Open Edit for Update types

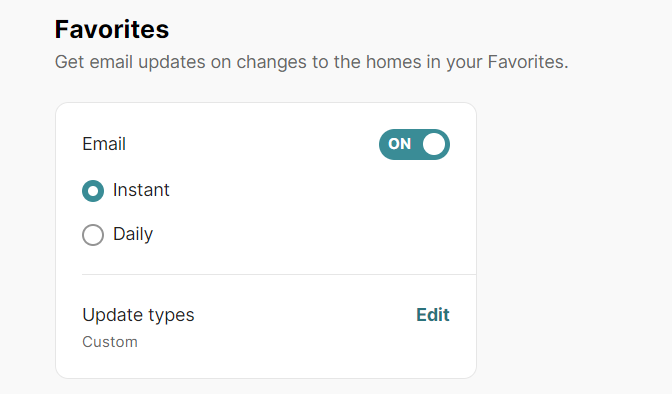coord(432,315)
